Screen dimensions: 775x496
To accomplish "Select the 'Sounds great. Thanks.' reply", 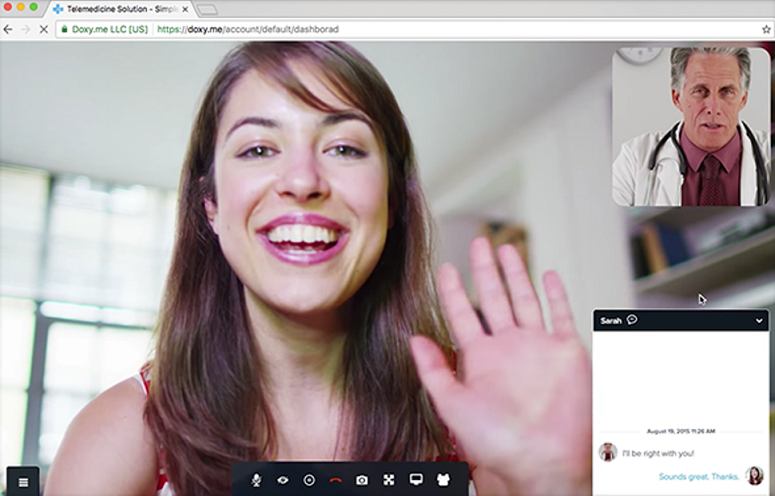I will click(699, 476).
